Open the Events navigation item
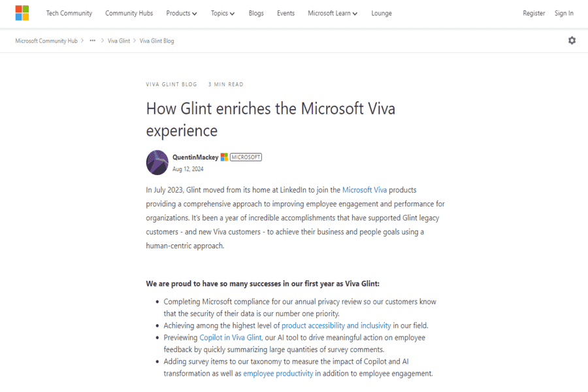 pyautogui.click(x=286, y=13)
